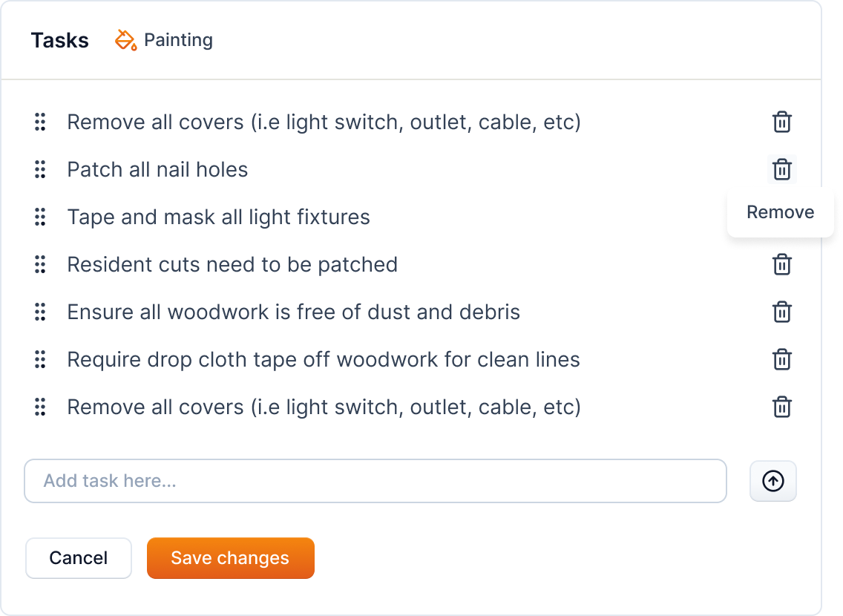The image size is (843, 616).
Task: Click drag handle for "Tape and mask all light fixtures"
Action: pyautogui.click(x=40, y=217)
